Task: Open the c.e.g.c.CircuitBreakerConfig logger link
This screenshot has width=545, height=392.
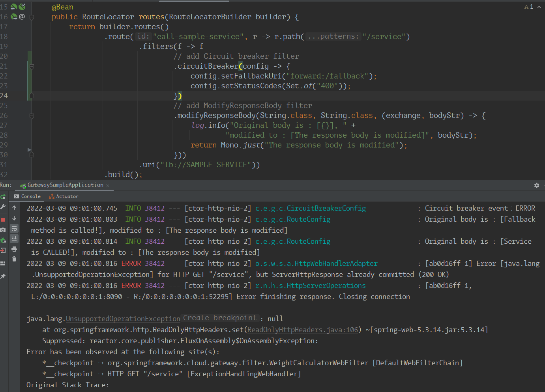Action: pyautogui.click(x=311, y=208)
